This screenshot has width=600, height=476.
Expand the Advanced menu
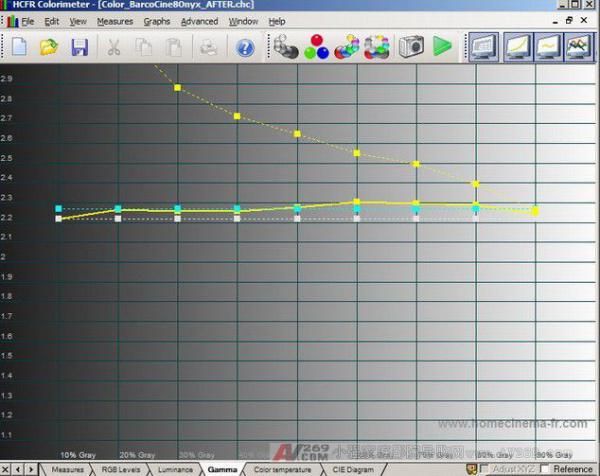point(199,21)
